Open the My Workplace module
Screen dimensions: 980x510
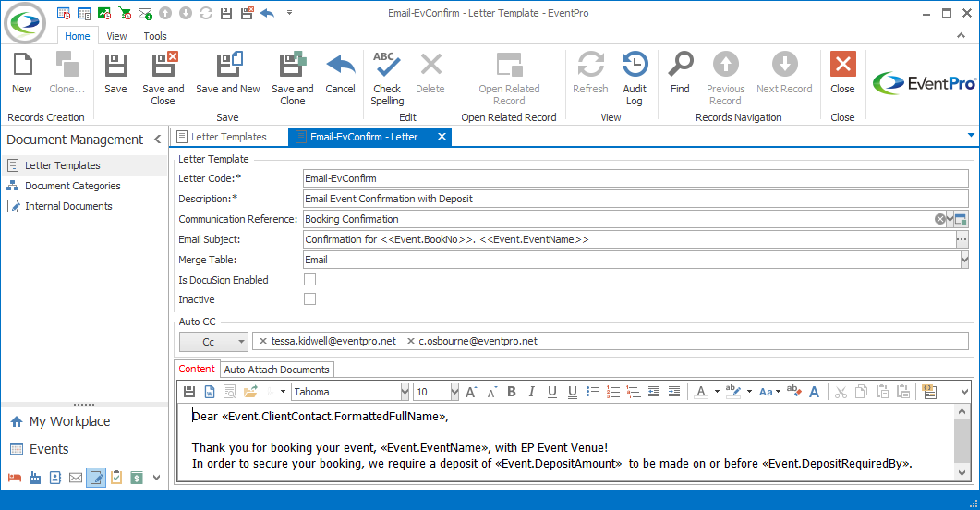tap(69, 421)
